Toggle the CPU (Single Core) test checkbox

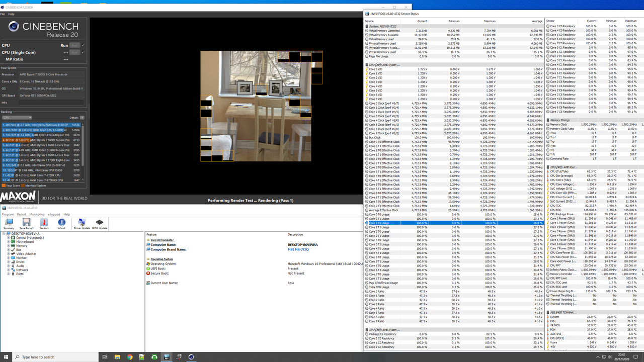point(83,52)
